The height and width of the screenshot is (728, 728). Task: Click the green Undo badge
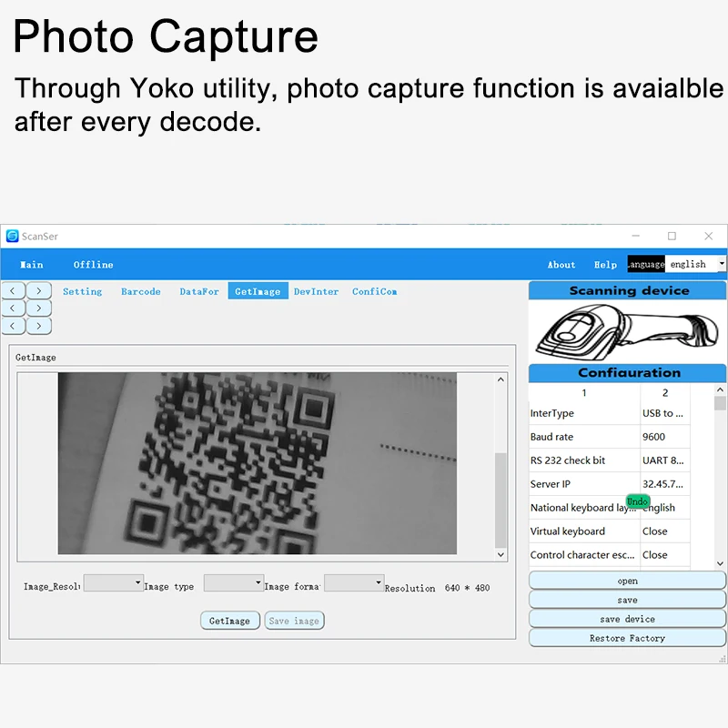(x=637, y=501)
